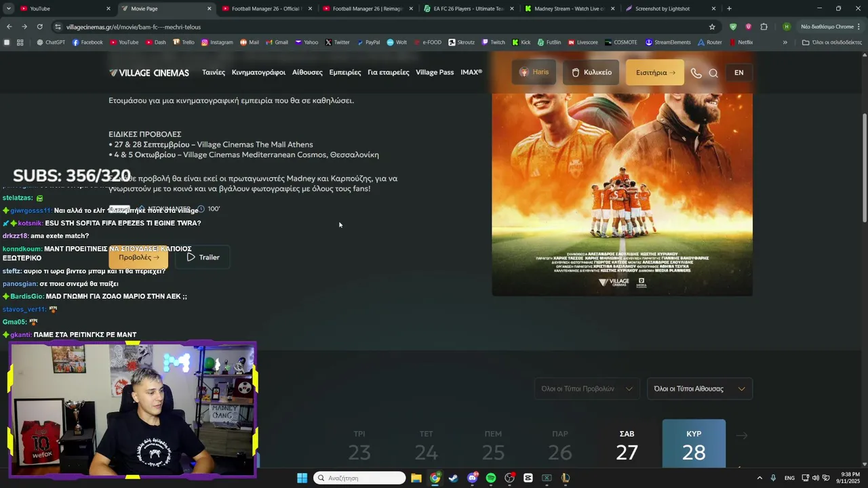The height and width of the screenshot is (488, 868).
Task: Advance to next dates with right arrow
Action: pos(741,436)
